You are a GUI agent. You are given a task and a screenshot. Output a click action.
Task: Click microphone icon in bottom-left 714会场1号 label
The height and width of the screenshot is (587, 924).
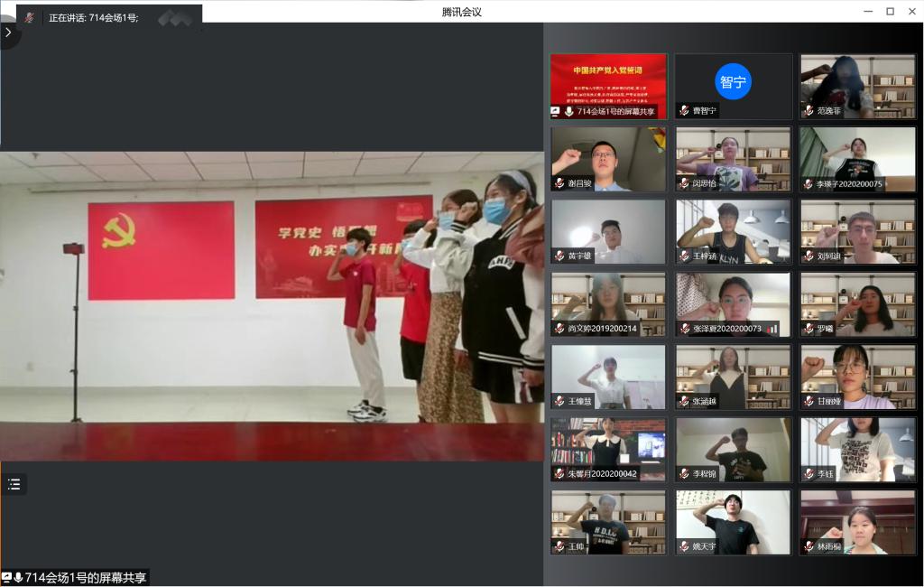18,577
